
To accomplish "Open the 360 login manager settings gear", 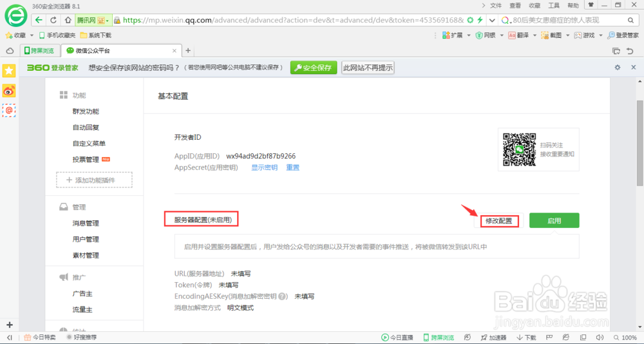I will pyautogui.click(x=618, y=68).
